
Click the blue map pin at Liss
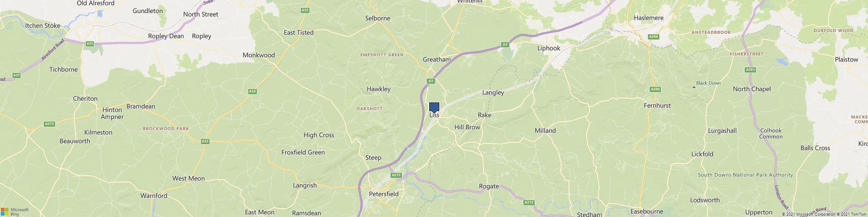point(434,108)
